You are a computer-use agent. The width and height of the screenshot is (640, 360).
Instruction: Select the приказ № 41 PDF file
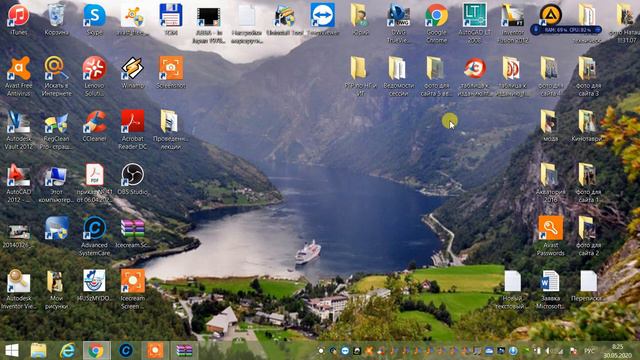pyautogui.click(x=94, y=183)
